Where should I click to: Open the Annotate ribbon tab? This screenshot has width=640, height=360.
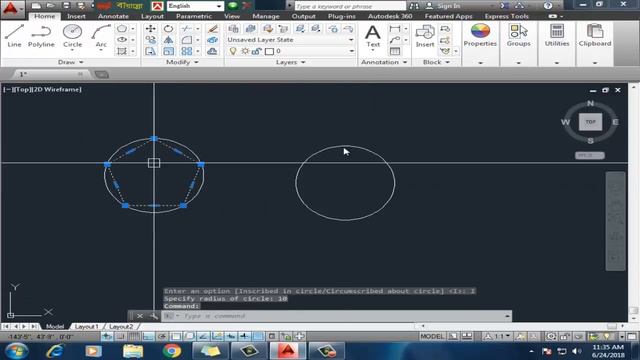113,16
